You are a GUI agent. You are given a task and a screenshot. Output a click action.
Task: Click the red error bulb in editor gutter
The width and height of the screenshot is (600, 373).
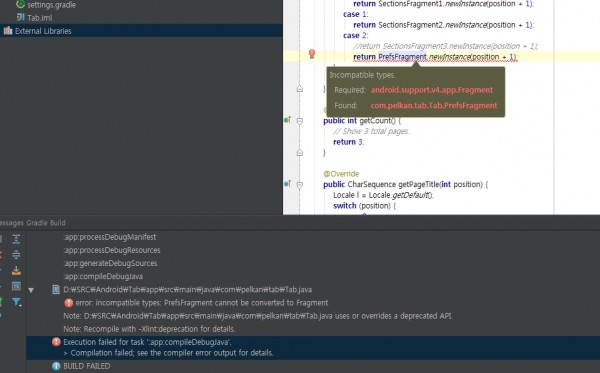pyautogui.click(x=312, y=54)
